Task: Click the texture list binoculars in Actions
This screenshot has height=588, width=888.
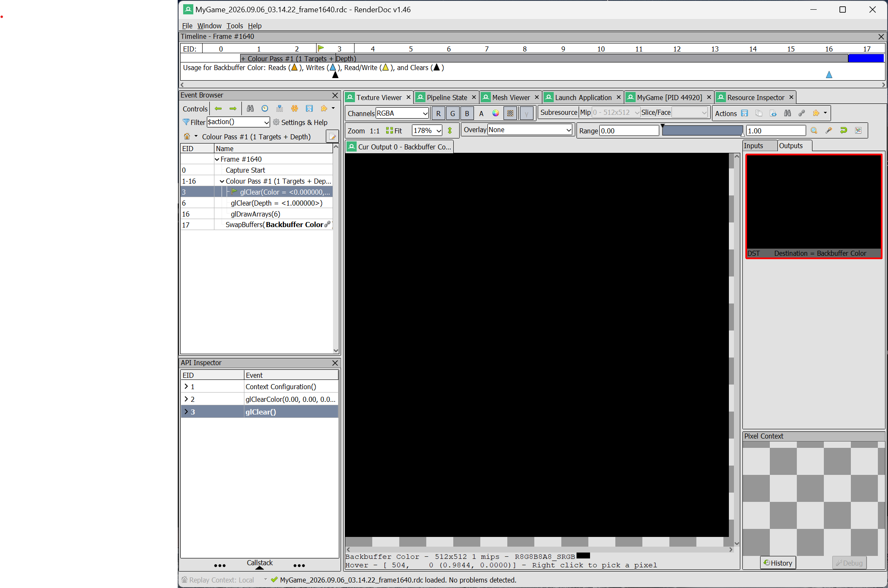Action: 788,113
